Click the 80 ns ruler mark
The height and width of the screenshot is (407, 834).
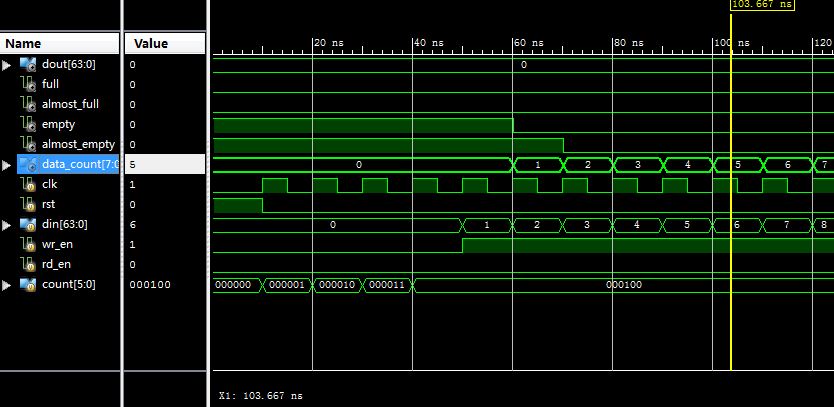(x=628, y=43)
